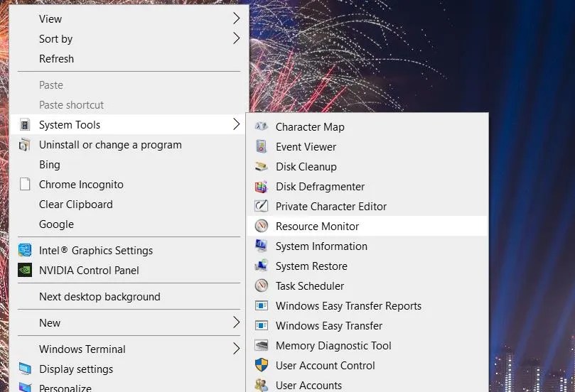Image resolution: width=575 pixels, height=392 pixels.
Task: Expand the Windows Terminal submenu arrow
Action: tap(237, 349)
